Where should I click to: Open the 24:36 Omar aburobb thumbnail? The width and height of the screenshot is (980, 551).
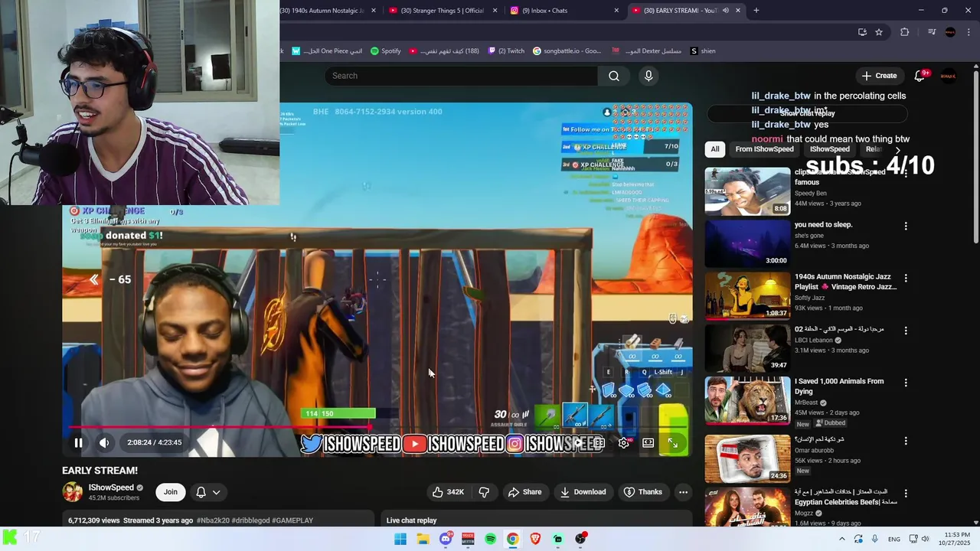tap(747, 458)
